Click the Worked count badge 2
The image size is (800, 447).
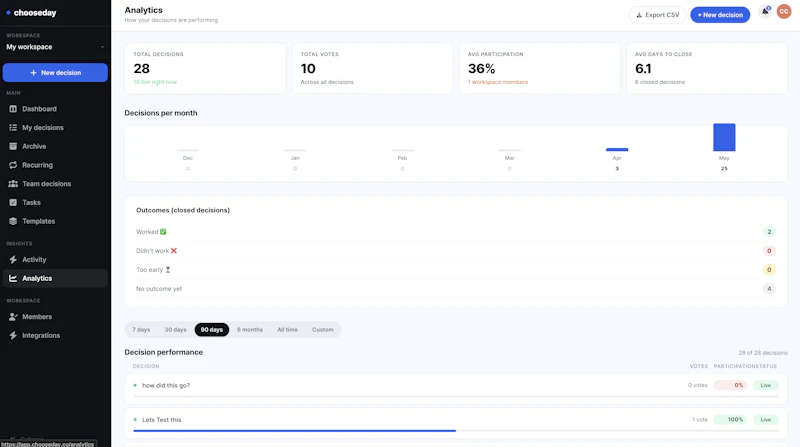pyautogui.click(x=769, y=232)
